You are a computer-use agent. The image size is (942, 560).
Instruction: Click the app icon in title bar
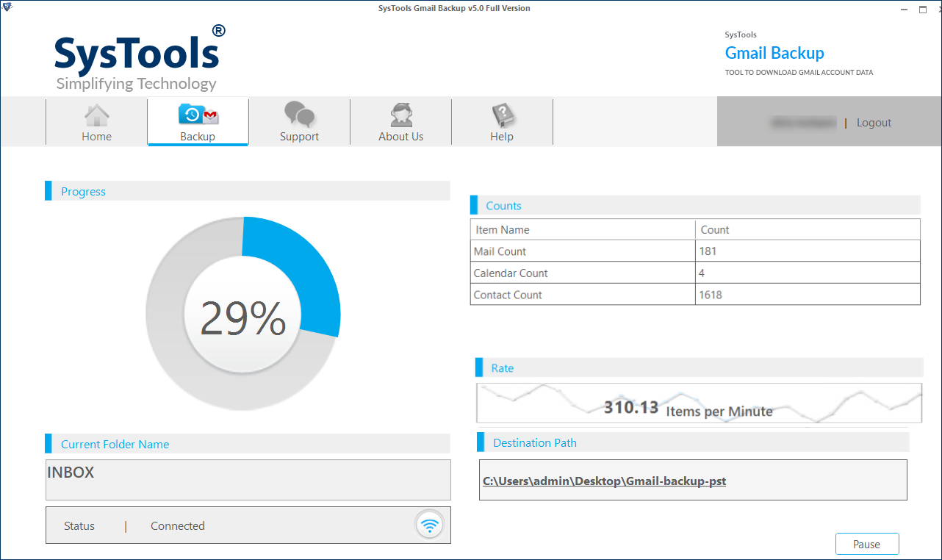[6, 8]
